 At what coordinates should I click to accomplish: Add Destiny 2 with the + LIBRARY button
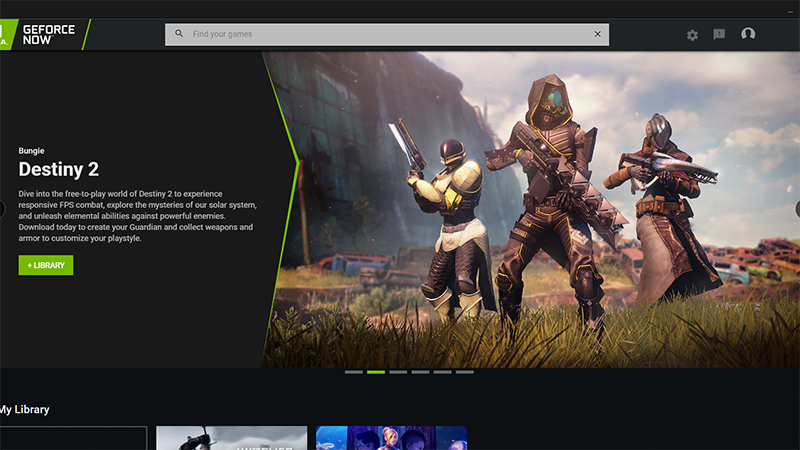[x=46, y=265]
